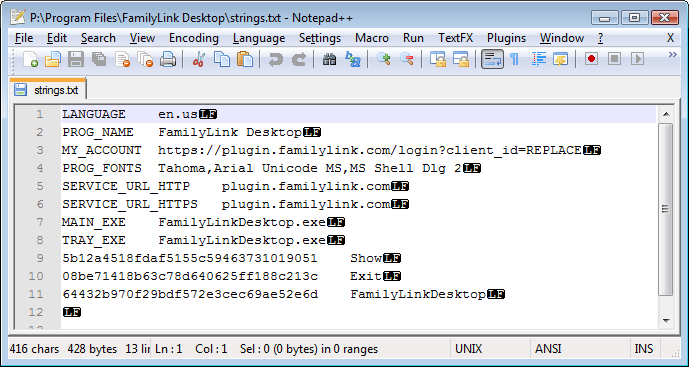Image resolution: width=689 pixels, height=367 pixels.
Task: Open the Plugins menu
Action: coord(506,38)
